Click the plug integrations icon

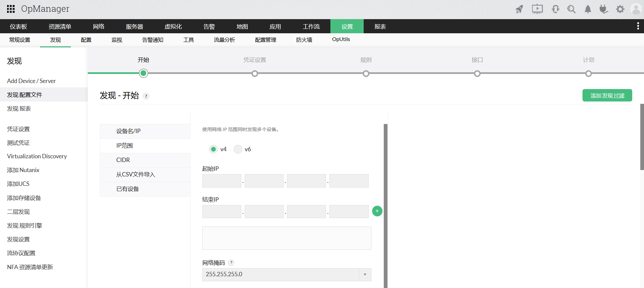click(604, 9)
